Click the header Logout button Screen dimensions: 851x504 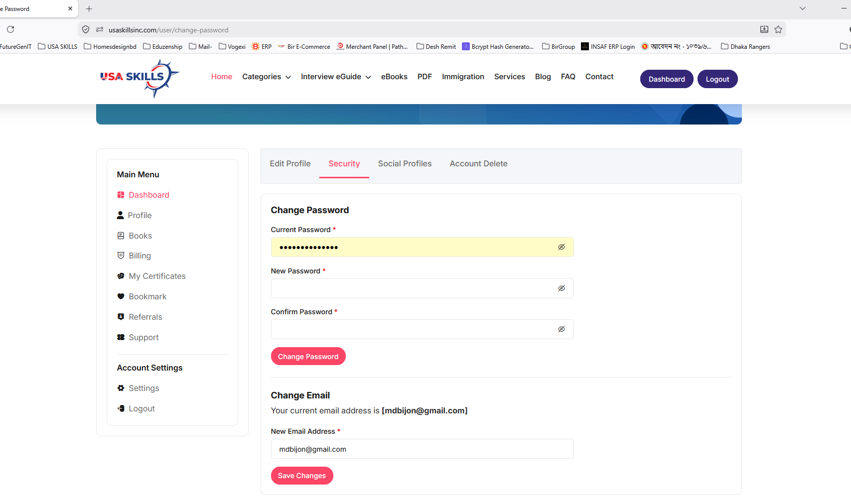717,79
